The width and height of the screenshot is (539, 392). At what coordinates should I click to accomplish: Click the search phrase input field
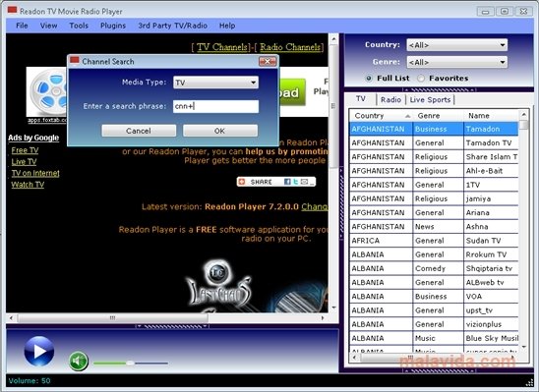pos(215,106)
